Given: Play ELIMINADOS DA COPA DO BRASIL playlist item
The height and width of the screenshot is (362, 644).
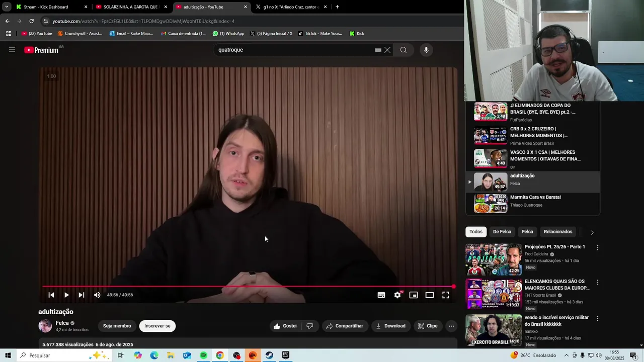Looking at the screenshot, I should coord(533,113).
